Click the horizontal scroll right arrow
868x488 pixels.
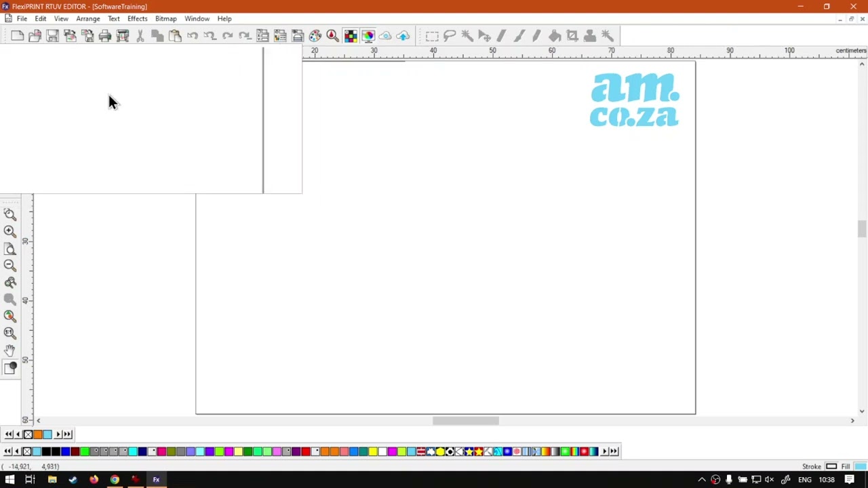(x=852, y=421)
